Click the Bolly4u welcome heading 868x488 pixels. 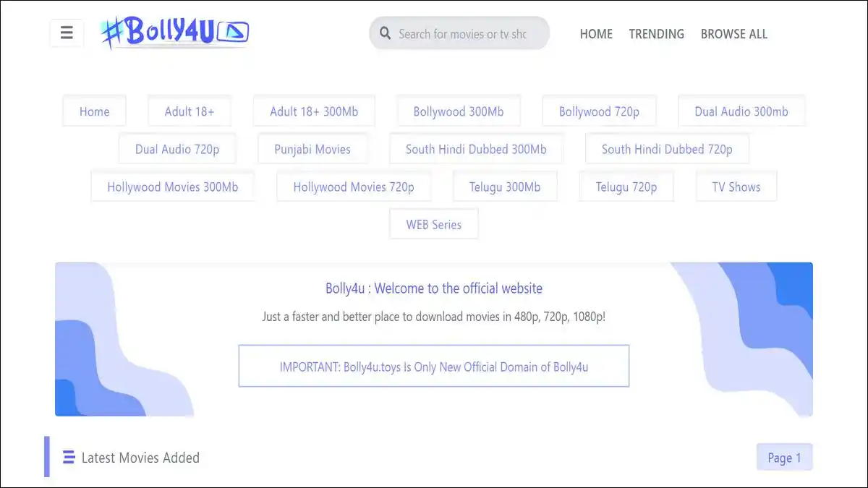[x=434, y=288]
